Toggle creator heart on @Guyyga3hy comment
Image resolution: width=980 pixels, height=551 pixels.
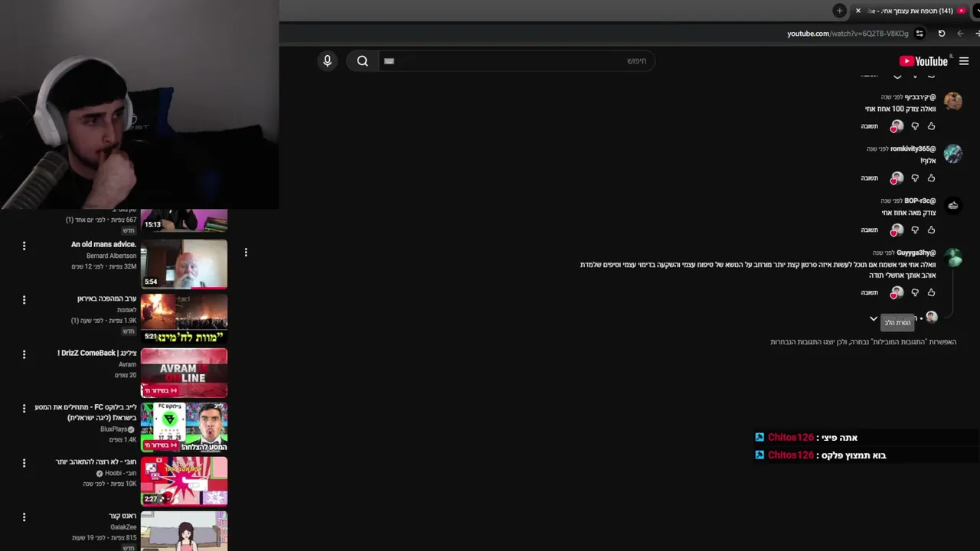pos(897,292)
